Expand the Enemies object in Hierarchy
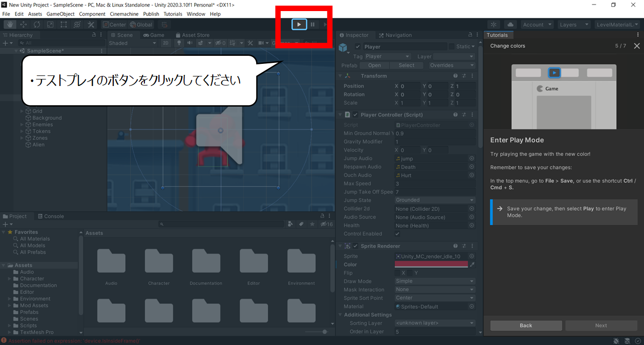 [x=22, y=125]
